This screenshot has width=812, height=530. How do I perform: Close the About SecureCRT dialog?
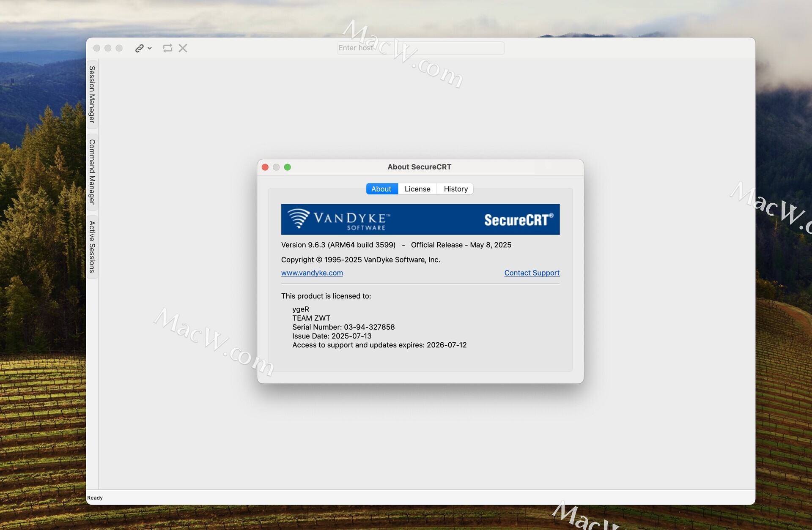click(265, 167)
